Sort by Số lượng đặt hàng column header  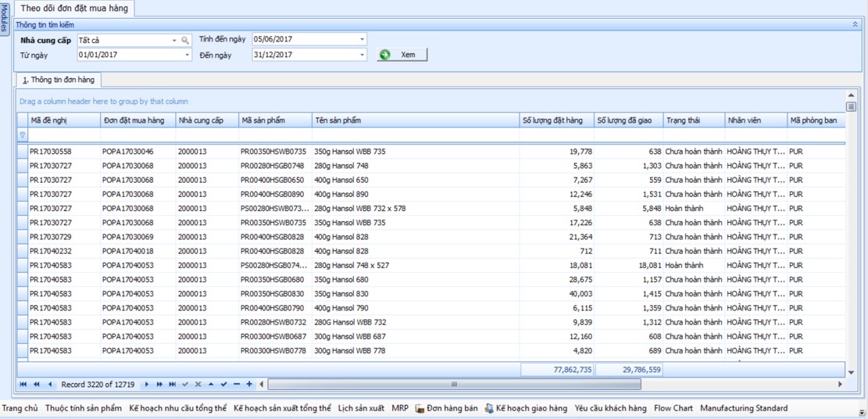click(x=557, y=120)
